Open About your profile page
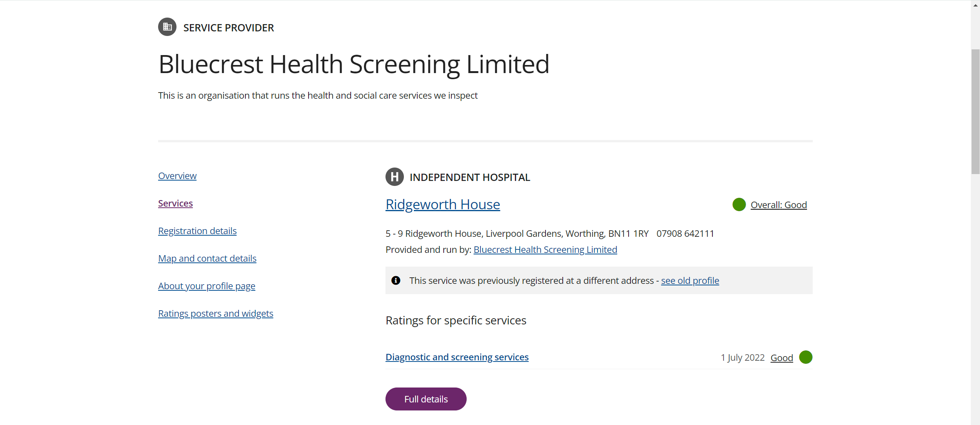 [207, 286]
